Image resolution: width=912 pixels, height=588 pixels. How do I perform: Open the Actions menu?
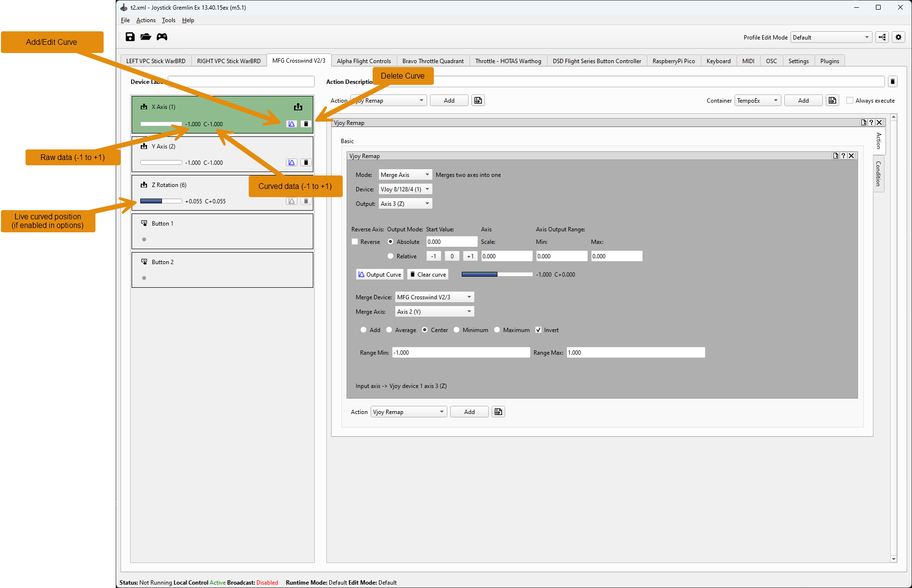pyautogui.click(x=146, y=20)
